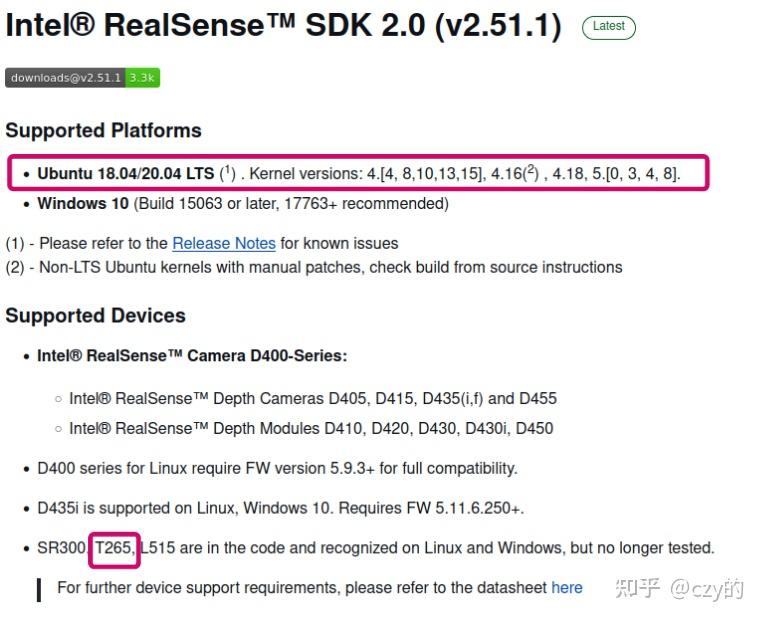Click the bold Ubuntu 18.04/20.04 LTS text

click(x=125, y=173)
